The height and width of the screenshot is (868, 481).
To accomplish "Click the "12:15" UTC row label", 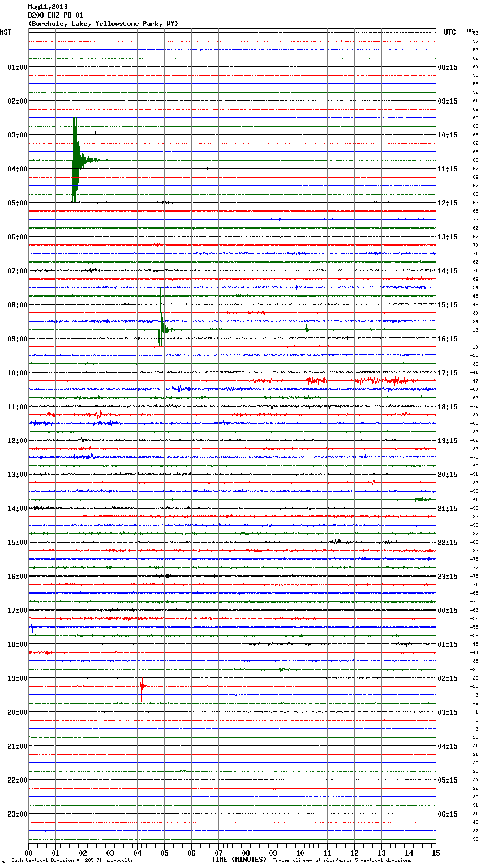I will point(448,203).
